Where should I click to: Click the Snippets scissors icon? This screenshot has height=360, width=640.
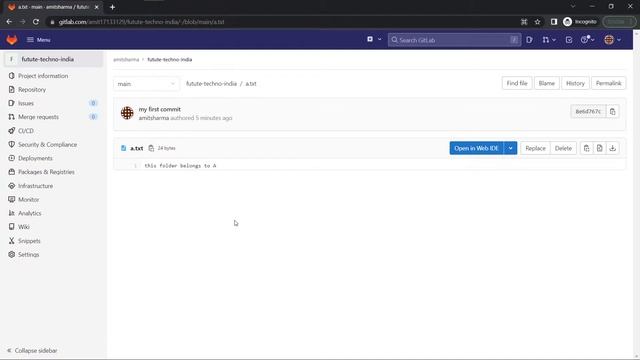11,241
